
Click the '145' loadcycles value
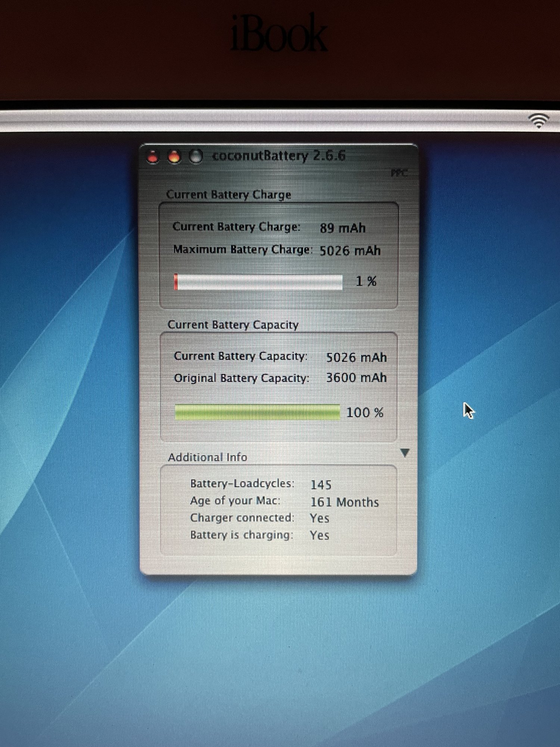(x=321, y=485)
